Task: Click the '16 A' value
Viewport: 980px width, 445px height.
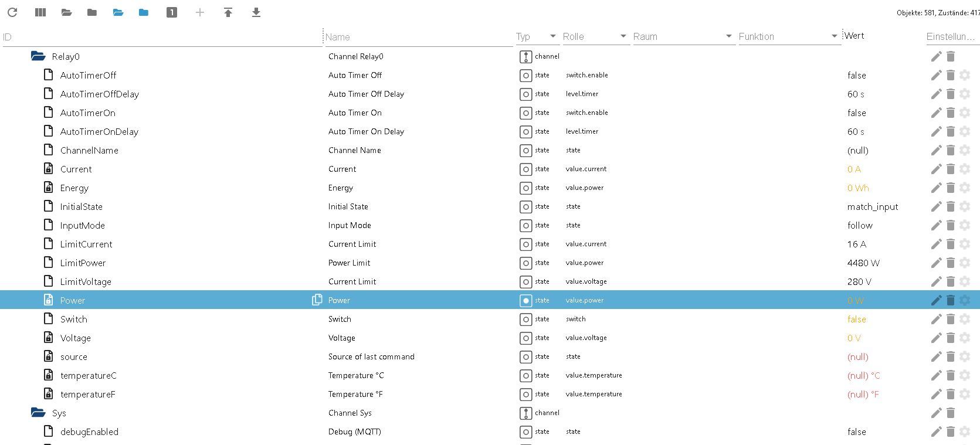Action: click(857, 244)
